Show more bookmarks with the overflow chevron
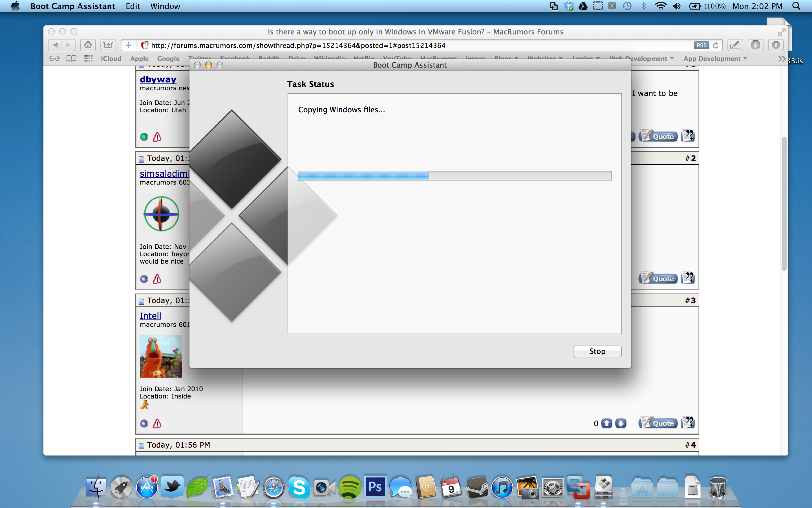812x508 pixels. click(782, 59)
